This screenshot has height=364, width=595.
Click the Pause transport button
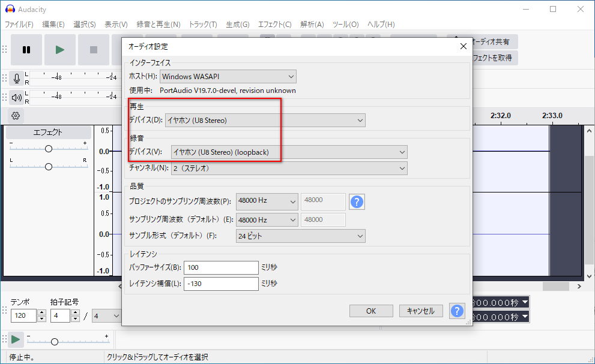click(26, 50)
